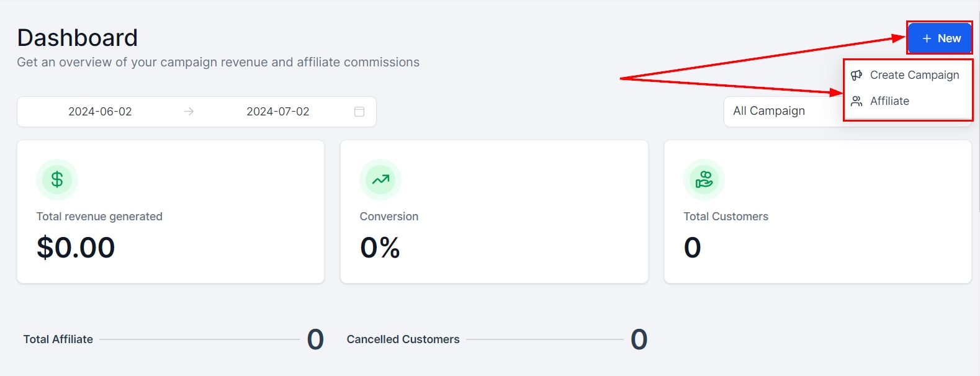Image resolution: width=980 pixels, height=376 pixels.
Task: Click the megaphone icon beside Create Campaign
Action: tap(856, 75)
